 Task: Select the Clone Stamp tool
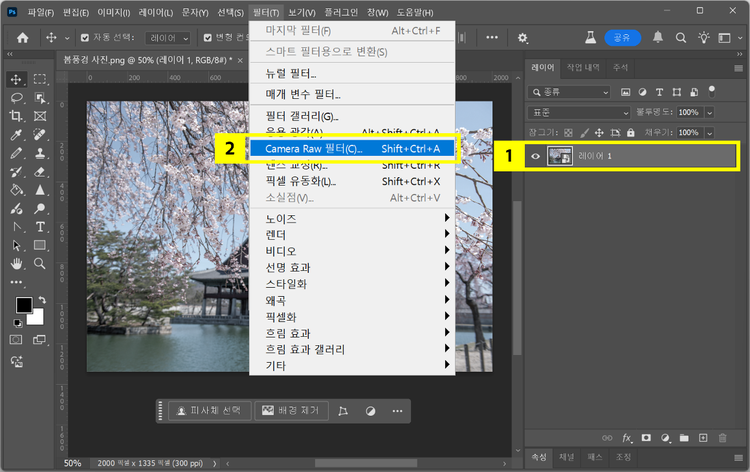coord(40,154)
